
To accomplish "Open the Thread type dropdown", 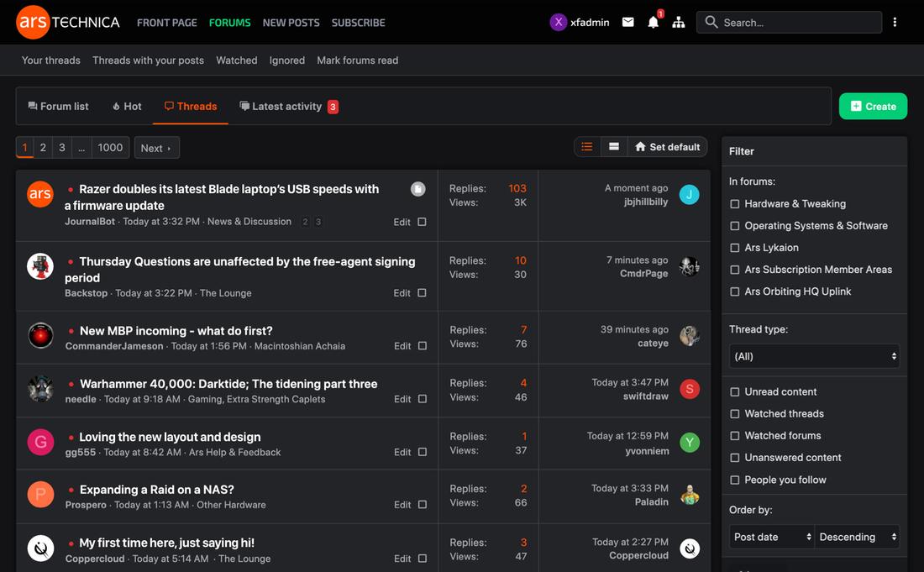I will click(x=814, y=356).
